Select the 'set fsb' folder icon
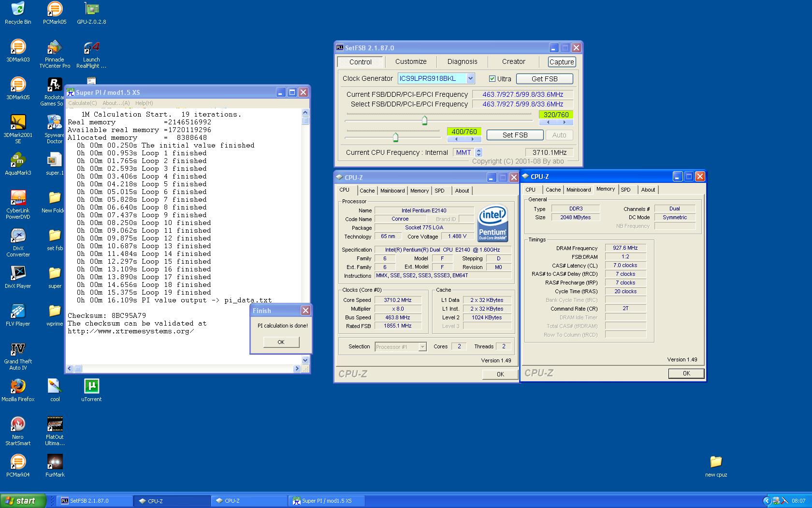The height and width of the screenshot is (508, 812). 55,239
